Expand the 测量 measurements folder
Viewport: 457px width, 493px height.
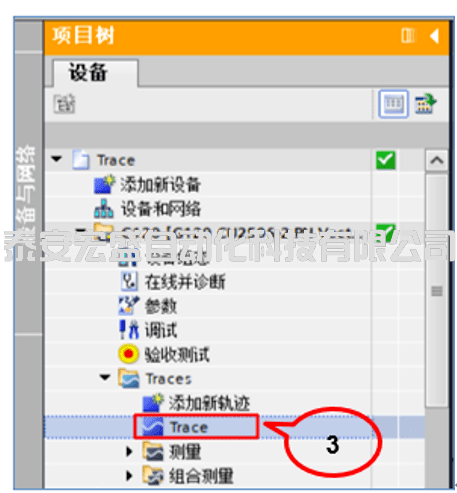click(x=129, y=451)
